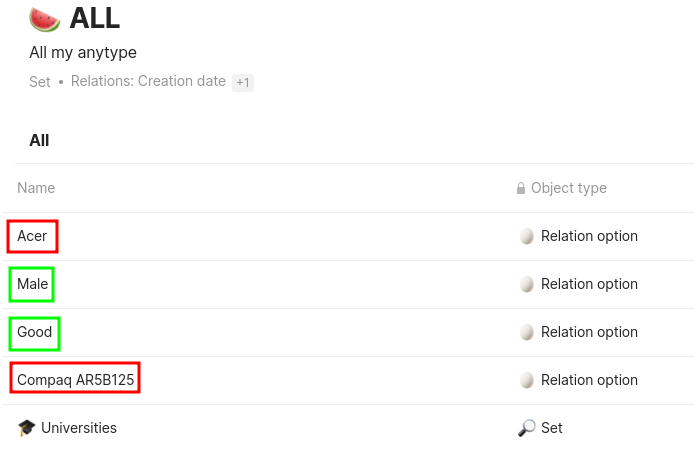Click the Acer row's Relation option egg icon

(527, 236)
